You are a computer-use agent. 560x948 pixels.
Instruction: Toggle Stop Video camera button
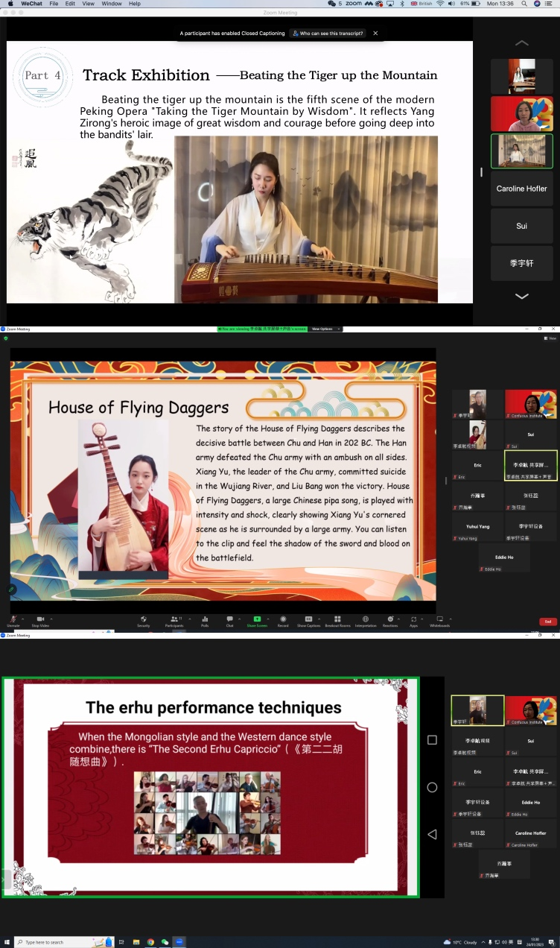click(40, 619)
